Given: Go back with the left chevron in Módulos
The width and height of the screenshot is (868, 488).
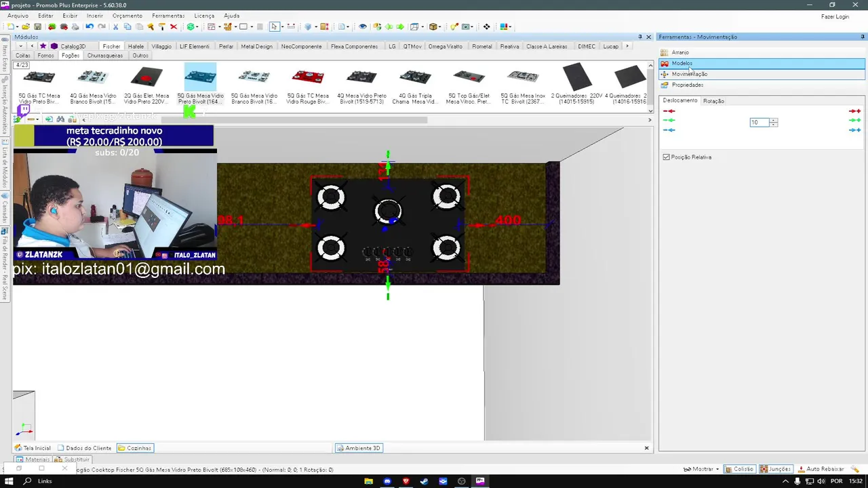Looking at the screenshot, I should 32,46.
